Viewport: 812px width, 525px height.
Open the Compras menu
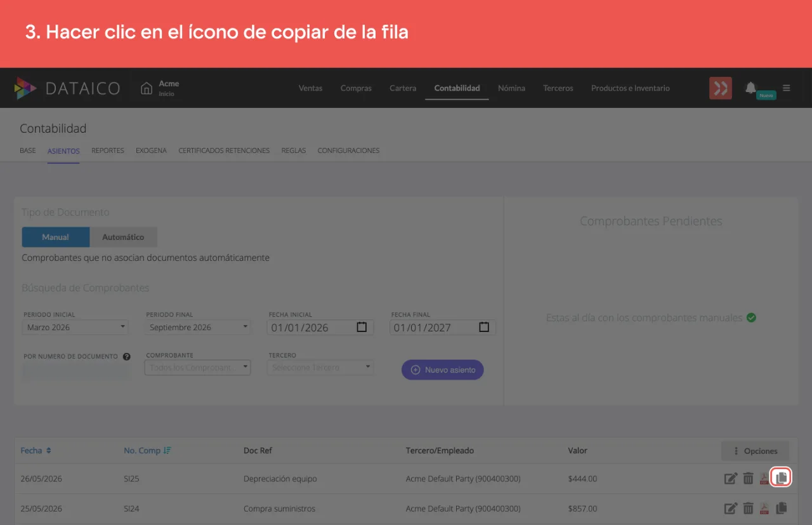(356, 88)
